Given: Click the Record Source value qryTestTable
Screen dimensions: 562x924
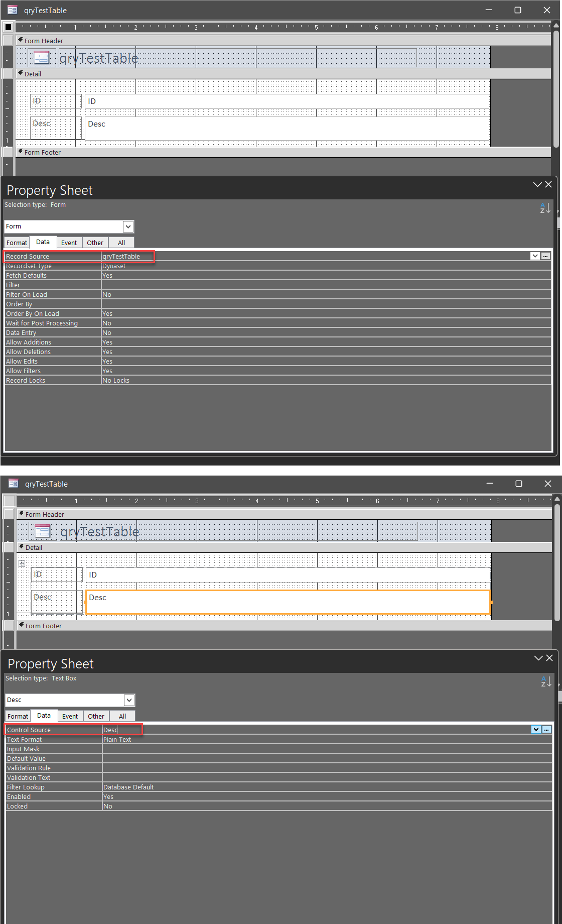Looking at the screenshot, I should (121, 256).
